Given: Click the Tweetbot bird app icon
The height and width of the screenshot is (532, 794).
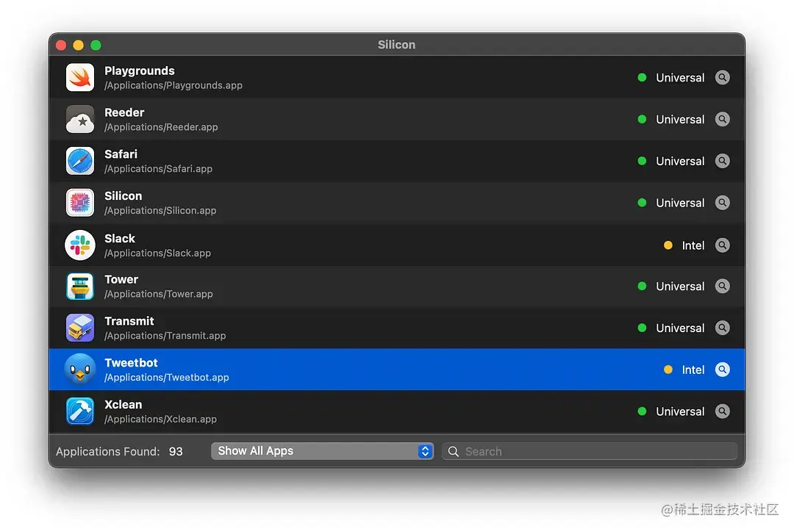Looking at the screenshot, I should click(80, 369).
